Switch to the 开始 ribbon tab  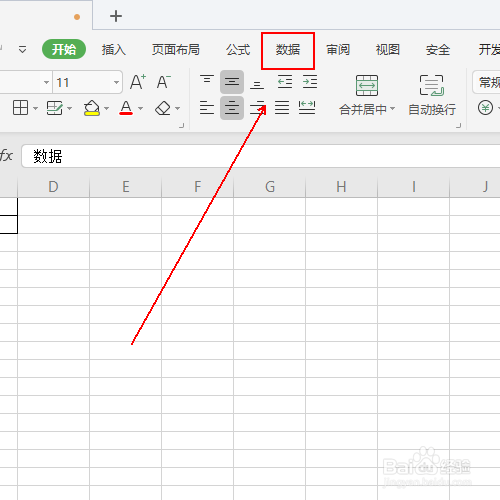pos(64,49)
